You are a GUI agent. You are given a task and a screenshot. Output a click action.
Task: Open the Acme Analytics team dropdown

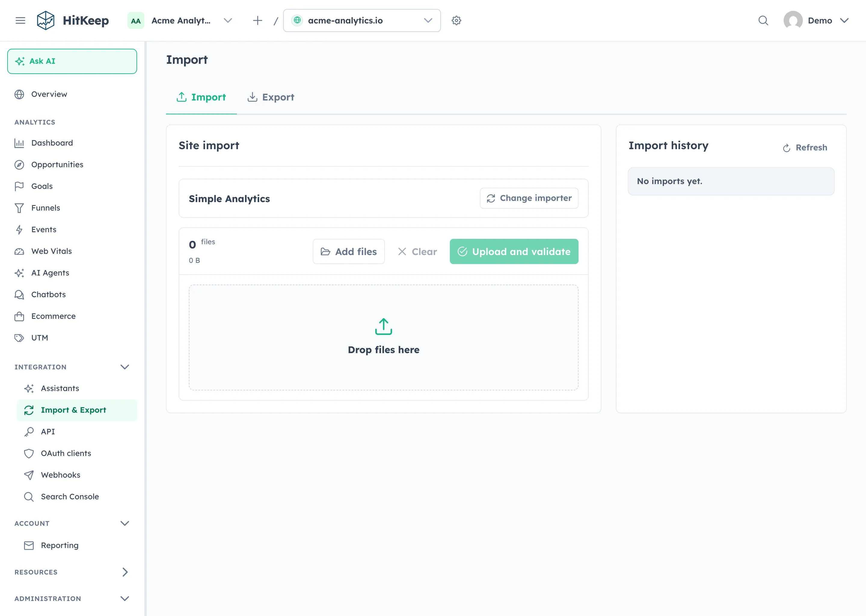click(180, 20)
